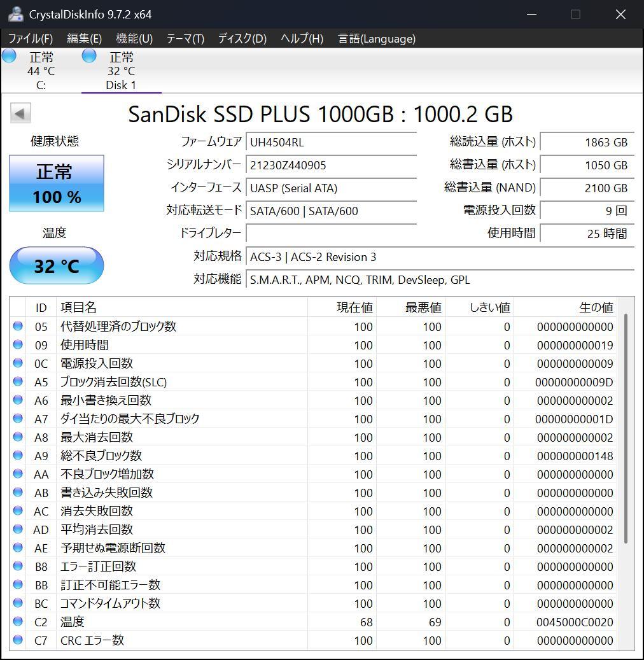Click the serial number field 21230Z440905
Viewport: 644px width, 660px height.
coord(331,165)
